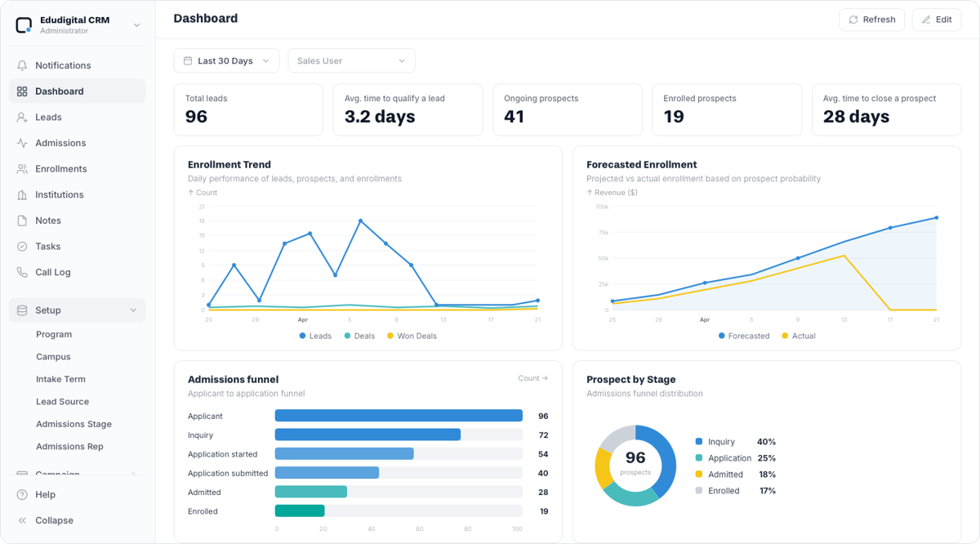The width and height of the screenshot is (980, 544).
Task: Click the "28 days" value
Action: coord(856,117)
